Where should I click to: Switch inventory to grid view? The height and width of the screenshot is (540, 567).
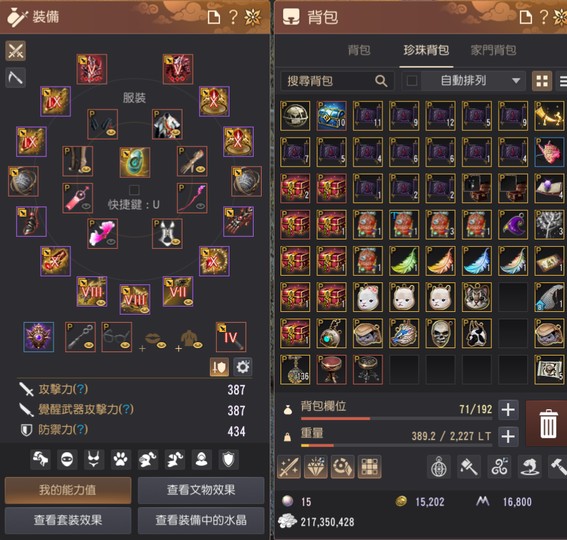pos(542,81)
